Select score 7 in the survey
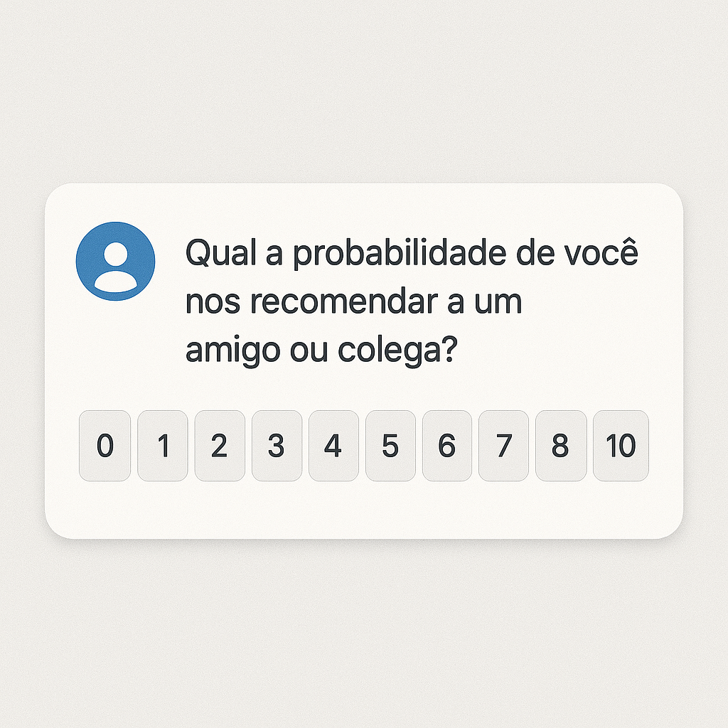 [504, 446]
